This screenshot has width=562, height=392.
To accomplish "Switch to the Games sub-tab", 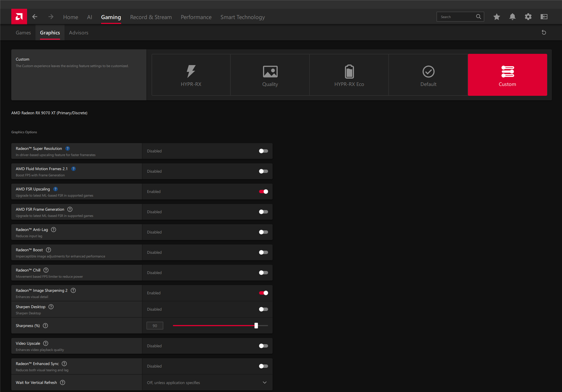I will coord(23,33).
